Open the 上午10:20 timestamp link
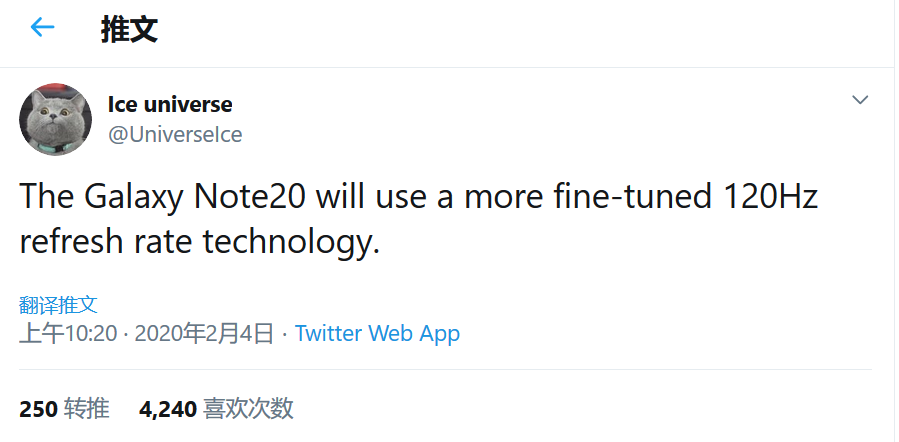The height and width of the screenshot is (442, 899). click(68, 333)
